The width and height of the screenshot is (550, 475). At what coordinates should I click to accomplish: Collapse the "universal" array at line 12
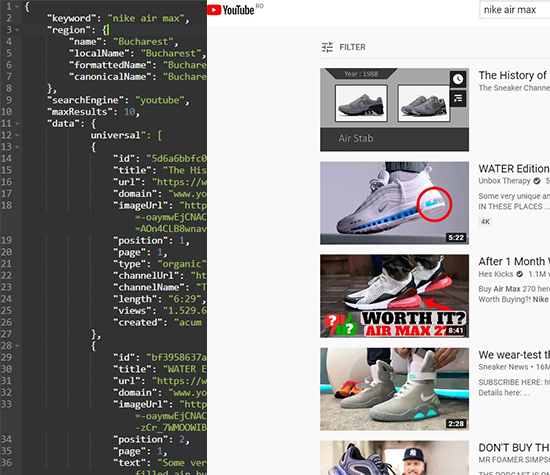[x=17, y=135]
